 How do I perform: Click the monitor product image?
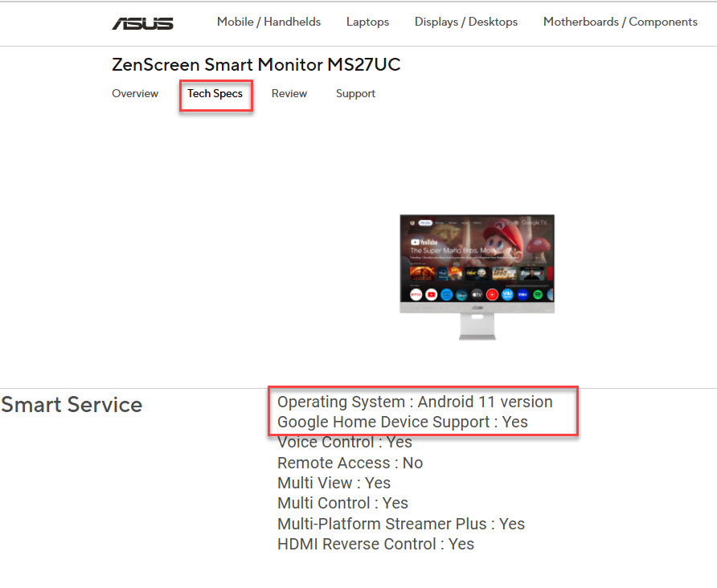[x=477, y=277]
